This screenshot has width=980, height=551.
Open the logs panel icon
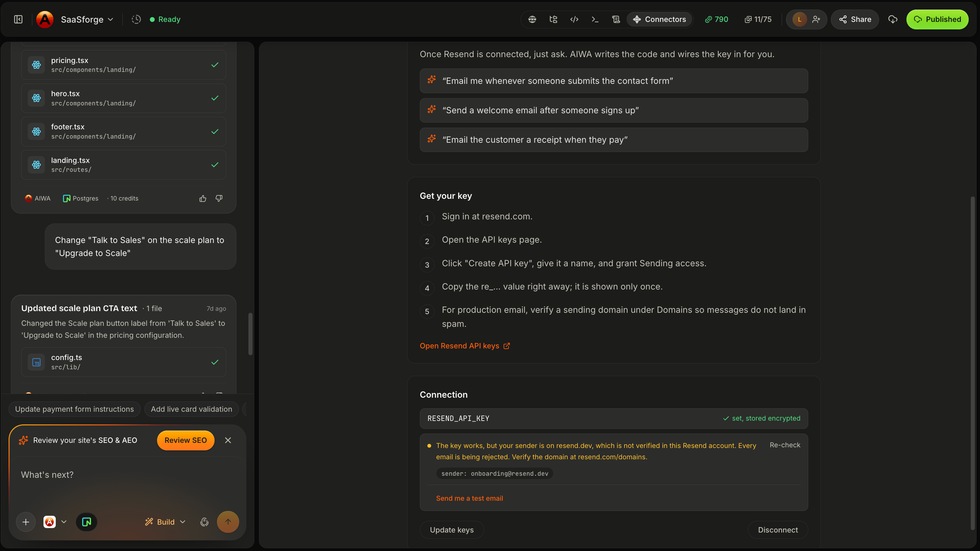click(x=616, y=20)
